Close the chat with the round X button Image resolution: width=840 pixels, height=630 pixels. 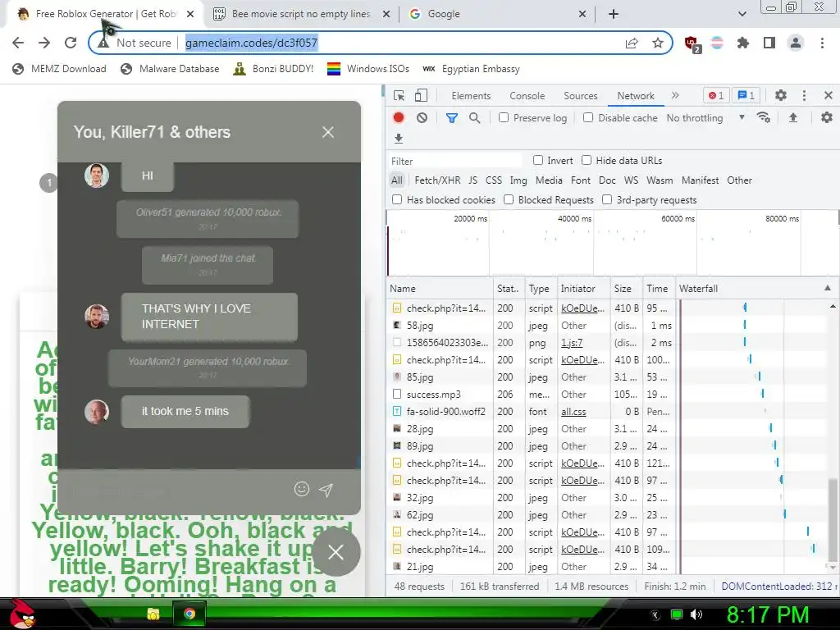(x=336, y=552)
